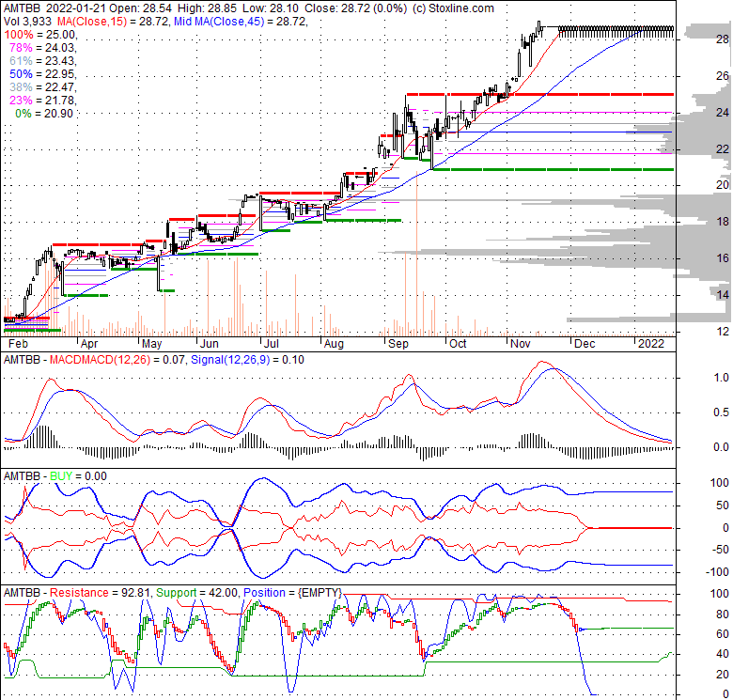Click the 'Sep' month label on time axis

[x=398, y=344]
